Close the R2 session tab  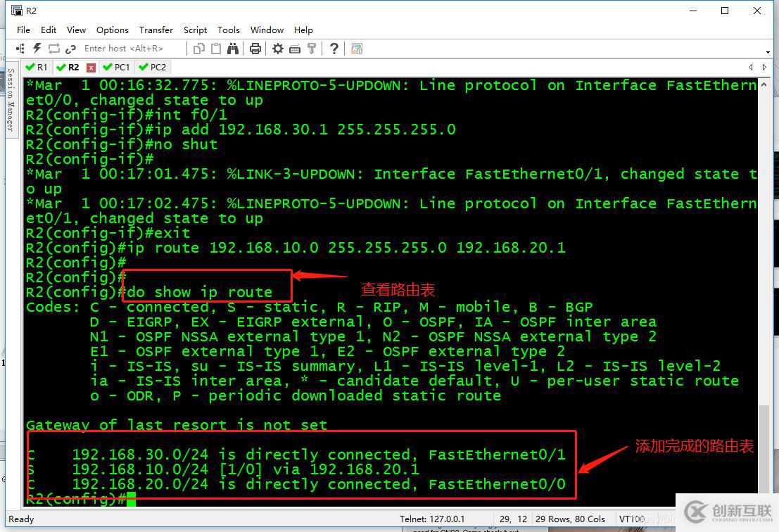coord(91,68)
